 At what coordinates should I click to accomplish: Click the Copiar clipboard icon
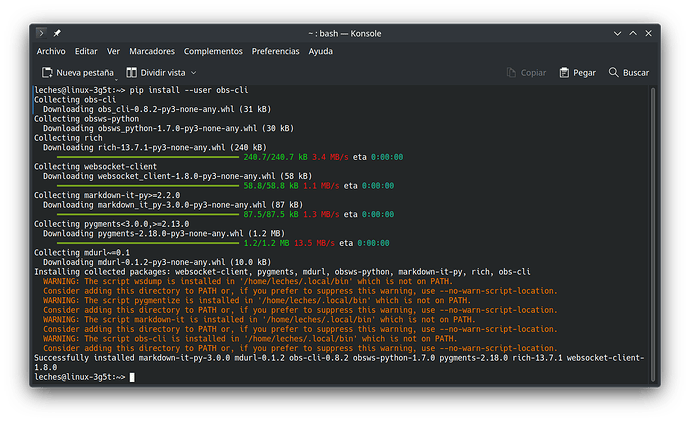pyautogui.click(x=511, y=73)
